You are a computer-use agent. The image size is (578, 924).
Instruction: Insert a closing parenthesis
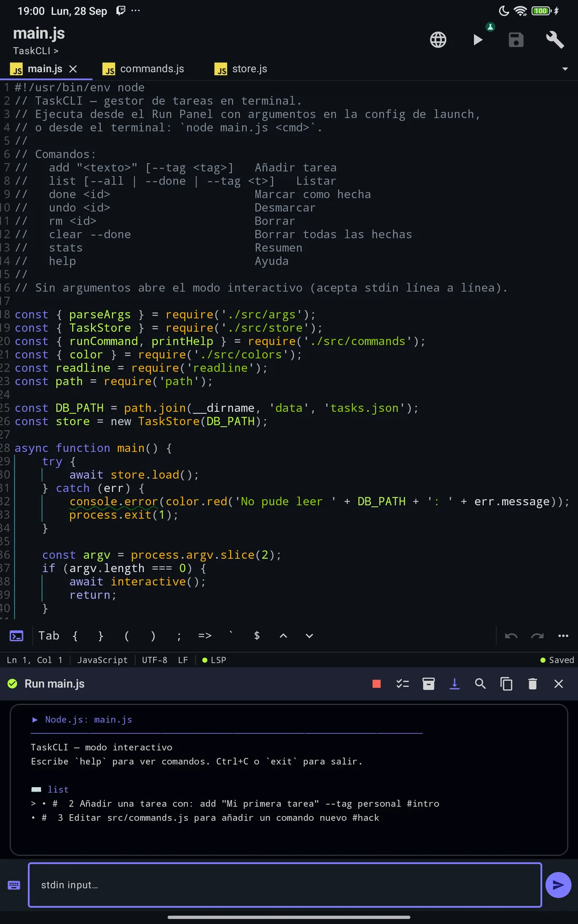coord(153,636)
